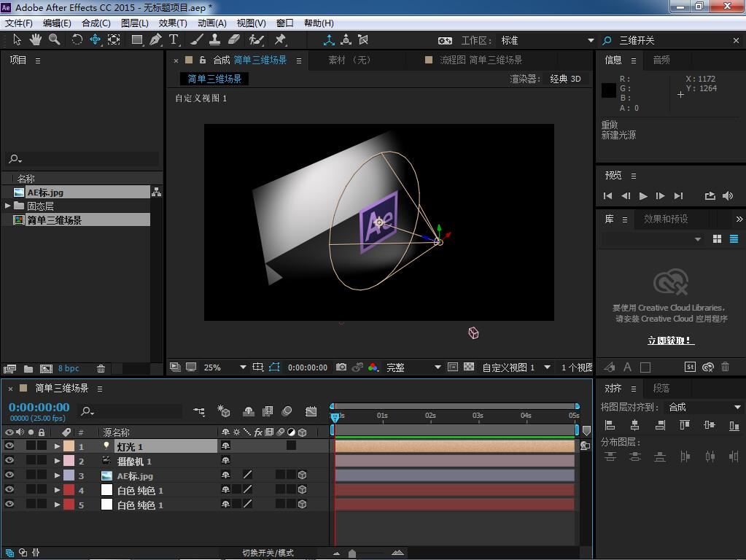Select the Pan Behind anchor point tool
This screenshot has height=560, width=746.
pos(114,40)
